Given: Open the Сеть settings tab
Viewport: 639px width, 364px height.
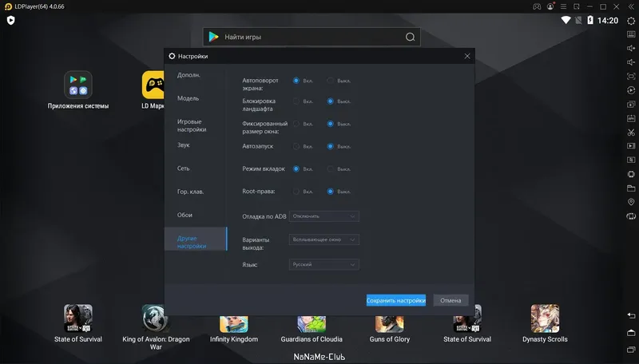Looking at the screenshot, I should (184, 168).
